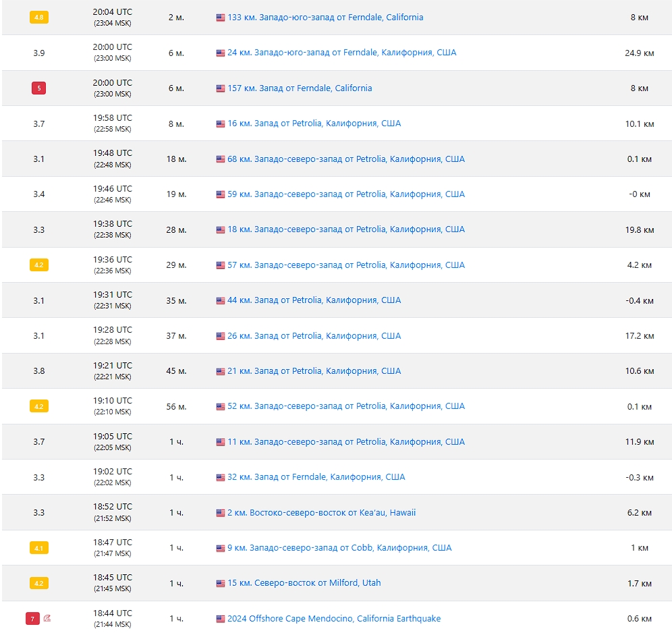Viewport: 672px width, 633px height.
Task: Click US flag in 57 км Petrolia row
Action: tap(220, 265)
